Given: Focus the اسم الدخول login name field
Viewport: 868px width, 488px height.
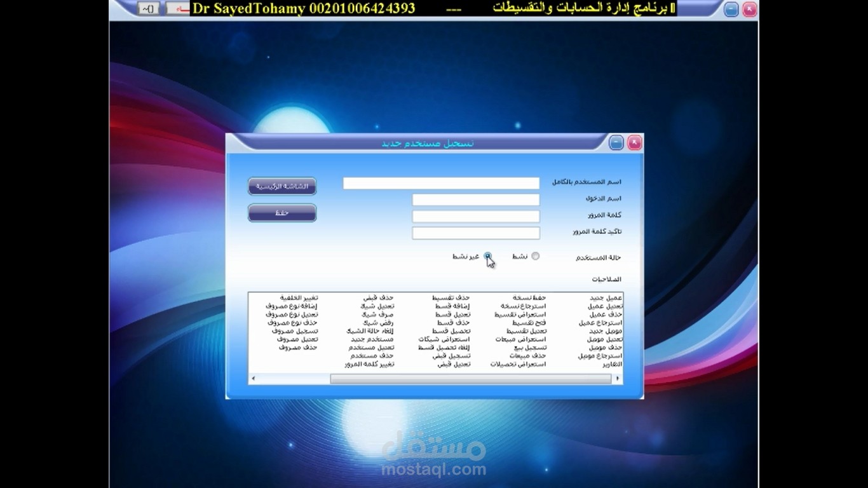Looking at the screenshot, I should pyautogui.click(x=476, y=200).
